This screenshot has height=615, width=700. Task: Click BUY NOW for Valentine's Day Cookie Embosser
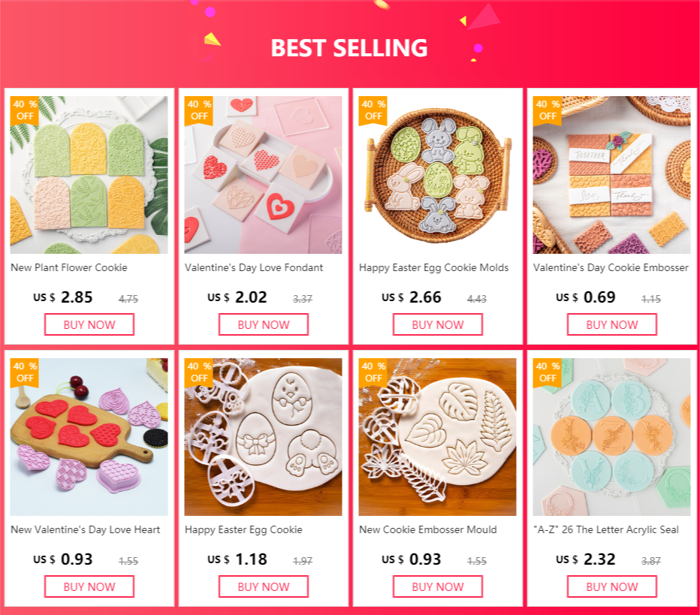tap(612, 324)
